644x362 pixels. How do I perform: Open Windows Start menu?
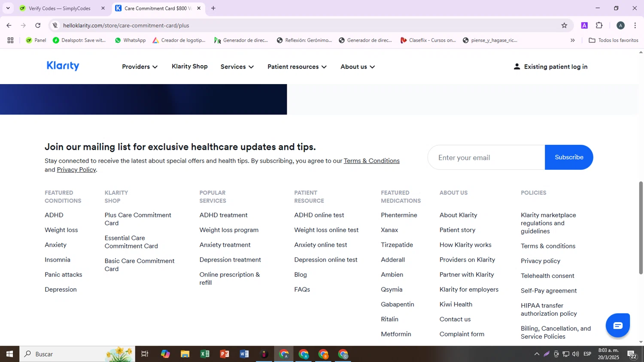[9, 354]
